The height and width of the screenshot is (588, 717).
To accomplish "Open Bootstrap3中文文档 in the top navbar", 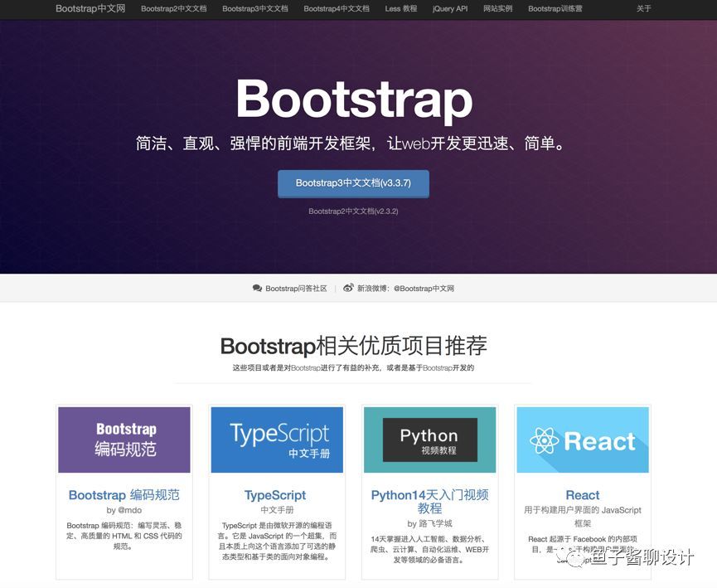I will click(x=255, y=8).
